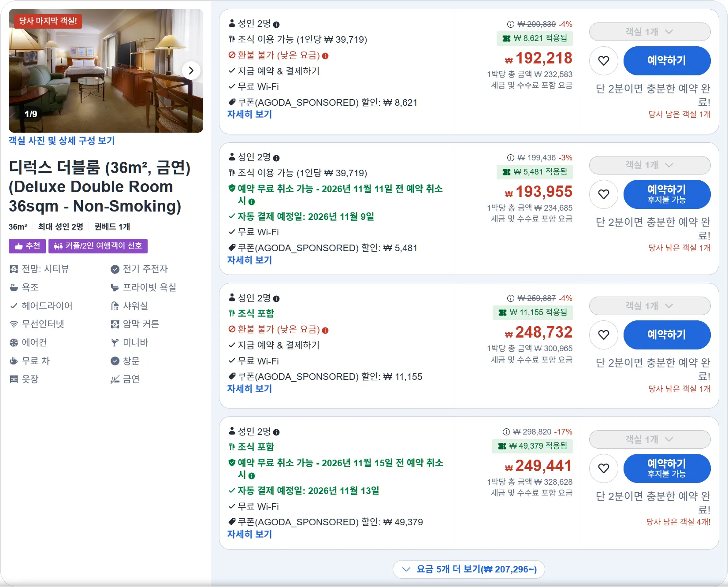The image size is (728, 587).
Task: Expand room quantity selector for ₩249,441 rate
Action: point(650,439)
